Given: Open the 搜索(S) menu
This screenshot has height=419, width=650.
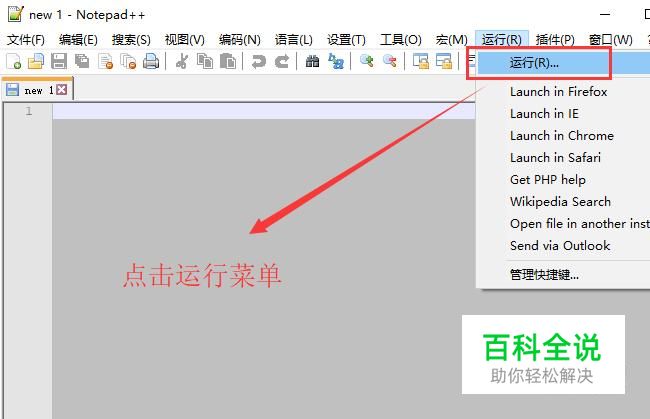Looking at the screenshot, I should 131,40.
